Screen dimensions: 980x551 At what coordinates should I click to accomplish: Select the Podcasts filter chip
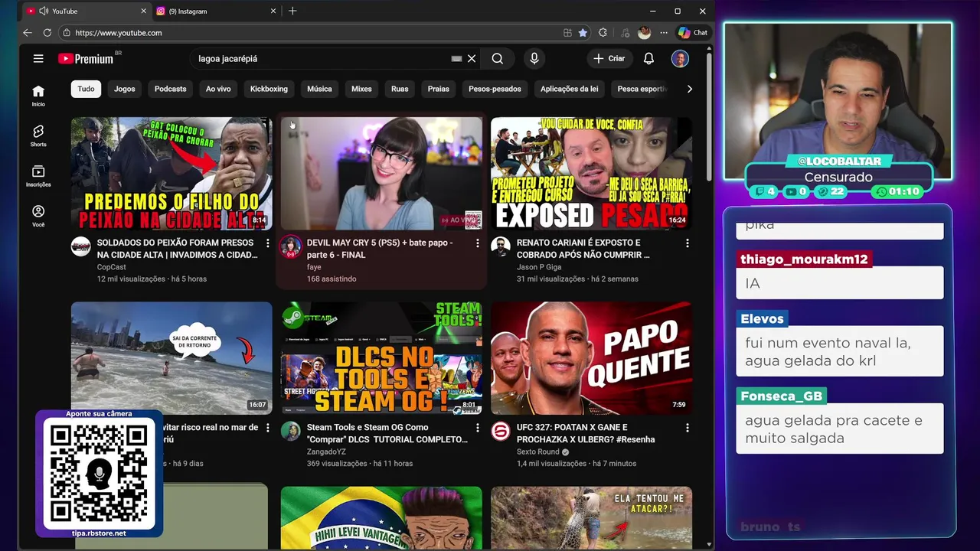pyautogui.click(x=170, y=89)
